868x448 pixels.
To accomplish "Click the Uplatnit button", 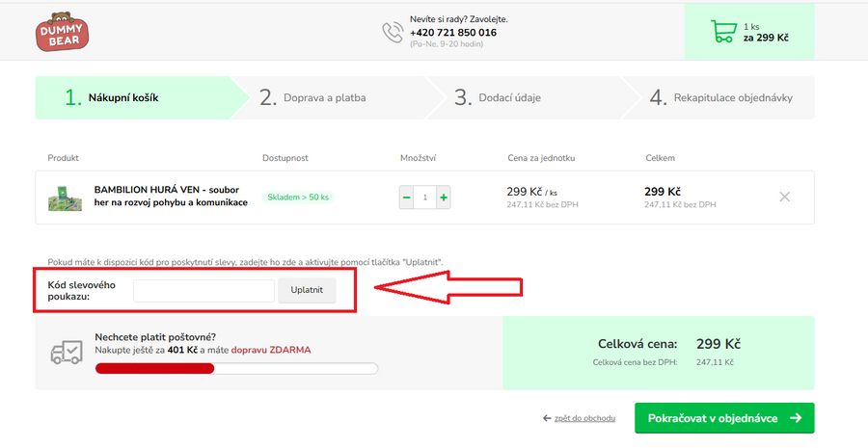I will [307, 290].
